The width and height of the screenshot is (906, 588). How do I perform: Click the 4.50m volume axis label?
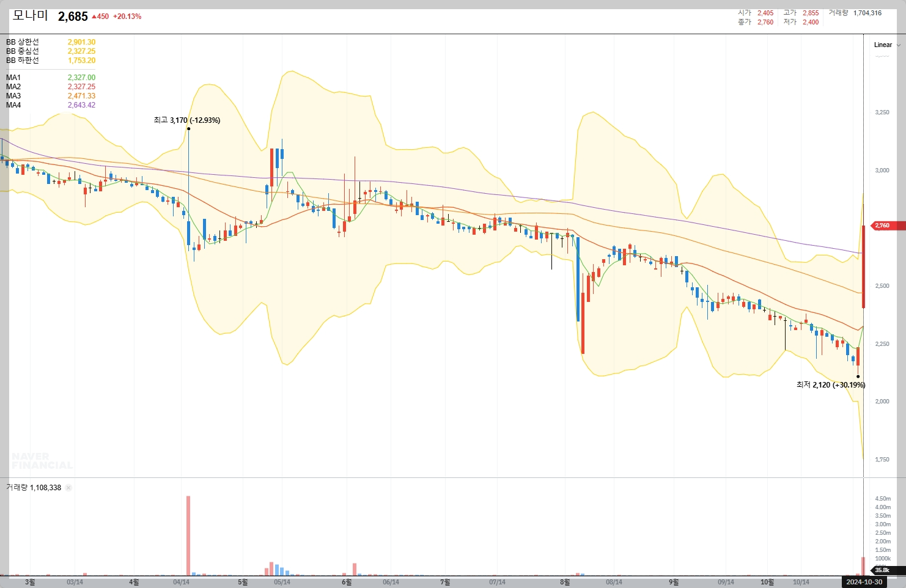point(883,499)
